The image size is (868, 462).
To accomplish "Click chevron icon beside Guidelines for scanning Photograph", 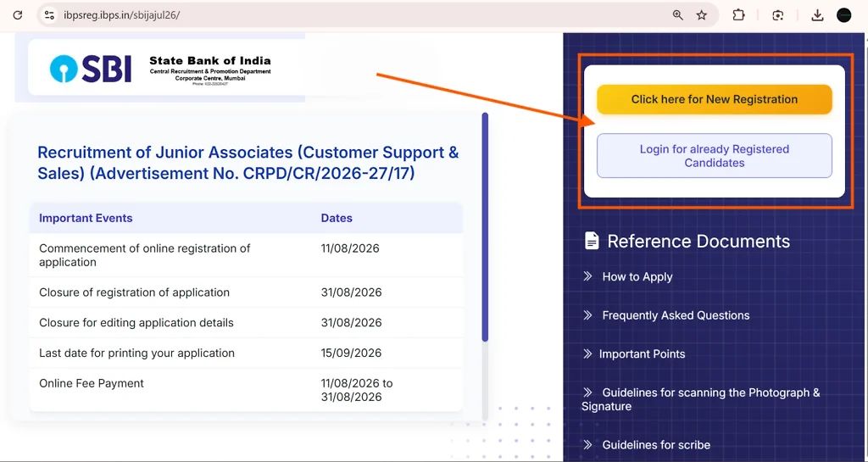I will (x=588, y=392).
